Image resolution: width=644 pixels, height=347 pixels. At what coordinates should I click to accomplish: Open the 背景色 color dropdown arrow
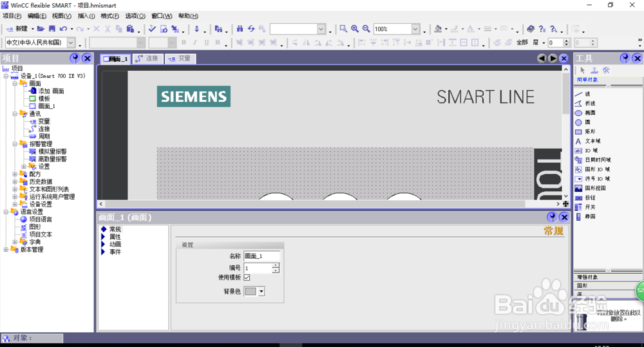pos(261,292)
